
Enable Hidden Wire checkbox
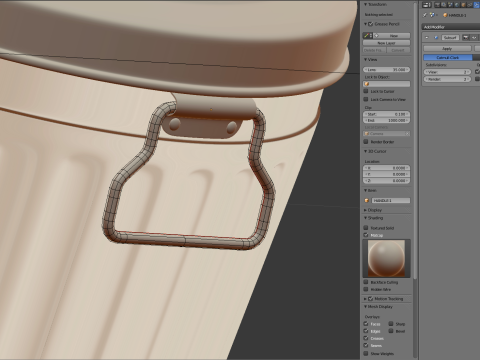[x=366, y=289]
